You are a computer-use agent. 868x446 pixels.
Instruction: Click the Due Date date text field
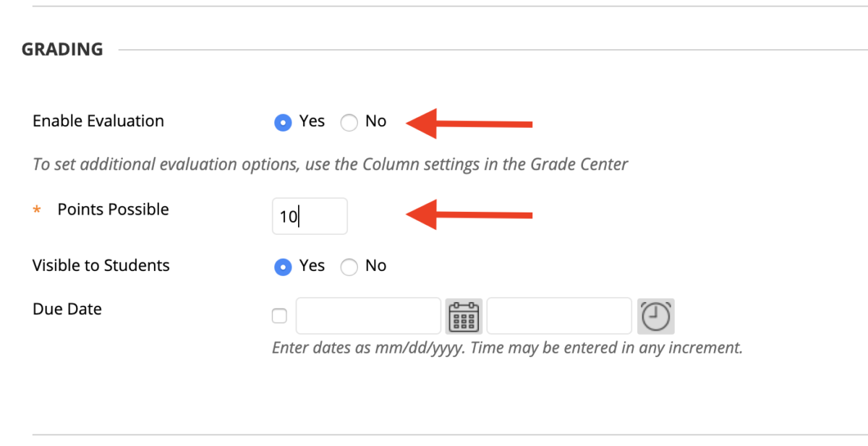368,316
